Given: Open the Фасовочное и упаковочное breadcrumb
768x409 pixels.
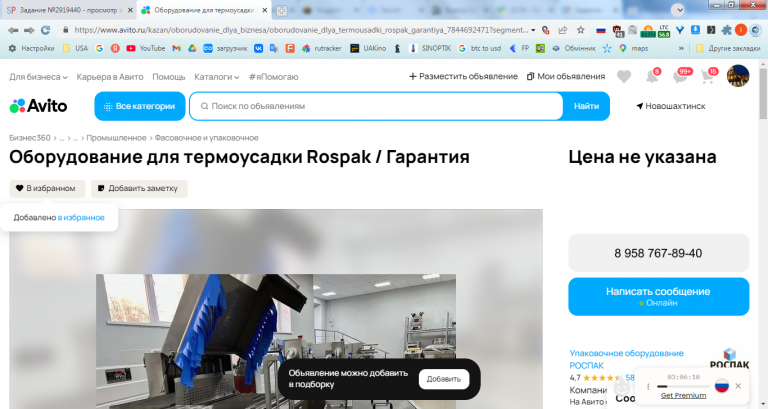Looking at the screenshot, I should pos(206,138).
